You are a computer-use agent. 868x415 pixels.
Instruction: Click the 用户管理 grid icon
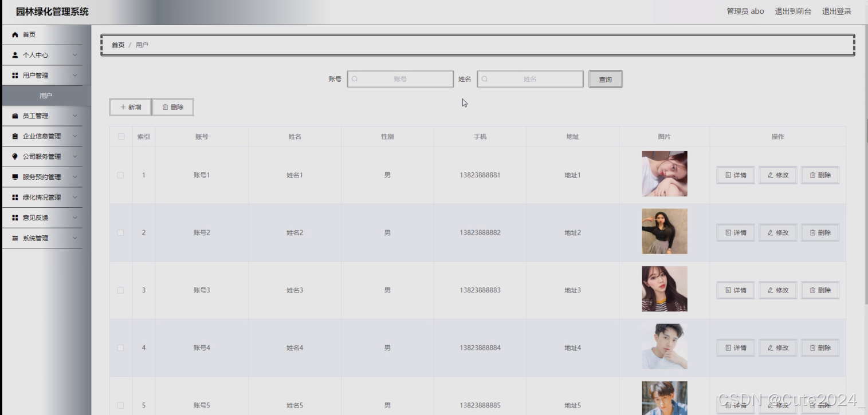pos(14,75)
